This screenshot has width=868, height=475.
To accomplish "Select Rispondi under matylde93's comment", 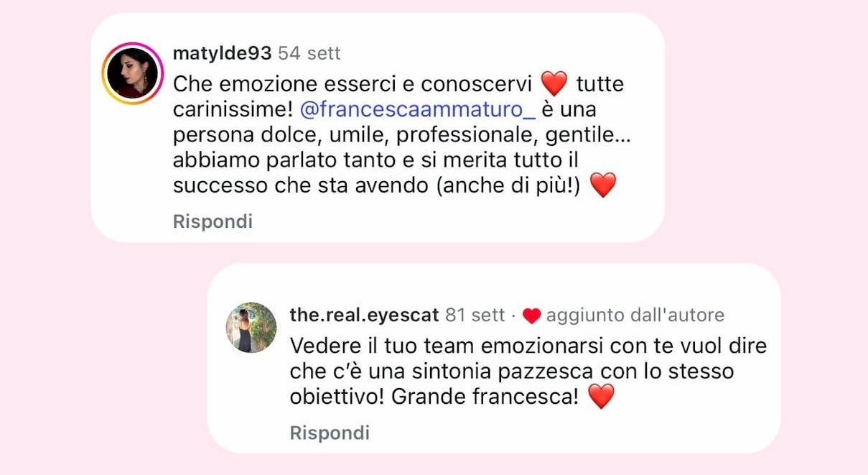I will [213, 222].
